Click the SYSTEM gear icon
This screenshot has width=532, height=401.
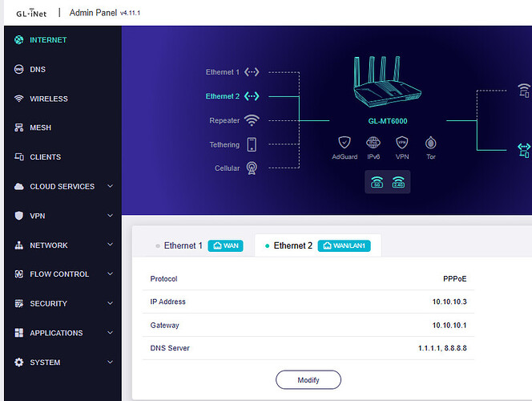tap(19, 363)
